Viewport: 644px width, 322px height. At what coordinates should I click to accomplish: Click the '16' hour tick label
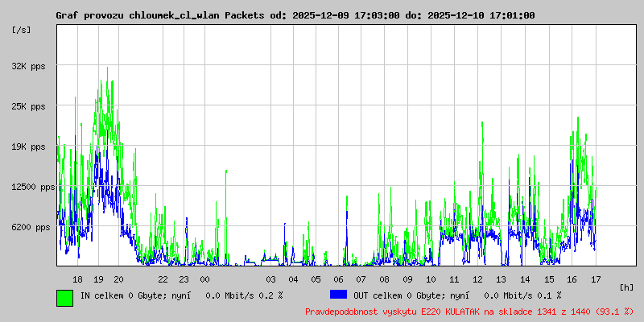572,279
